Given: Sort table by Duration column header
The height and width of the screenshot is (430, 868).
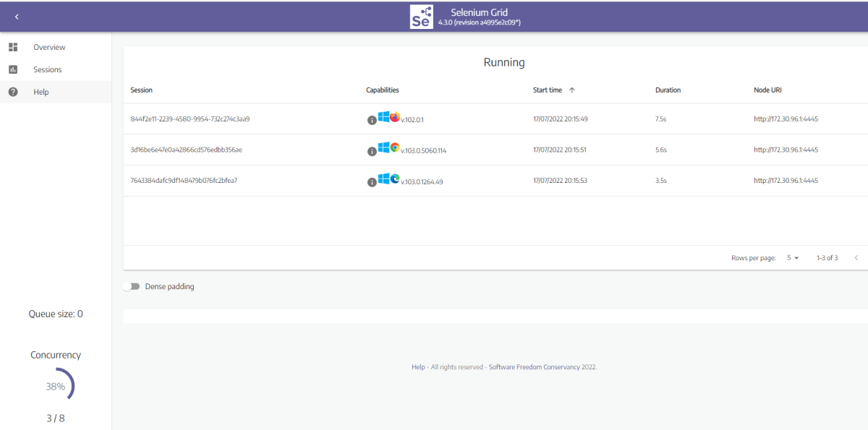Looking at the screenshot, I should click(668, 90).
